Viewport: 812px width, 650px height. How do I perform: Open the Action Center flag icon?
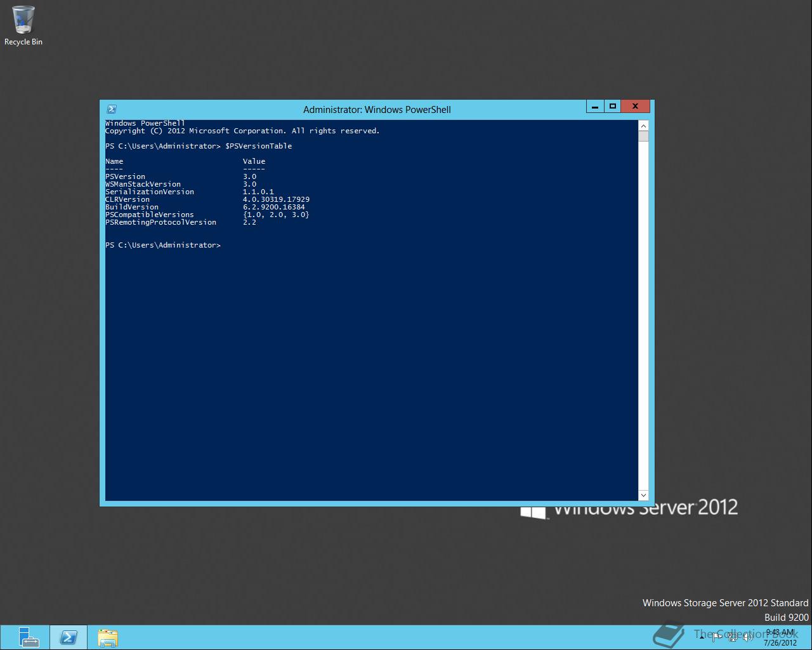point(717,637)
